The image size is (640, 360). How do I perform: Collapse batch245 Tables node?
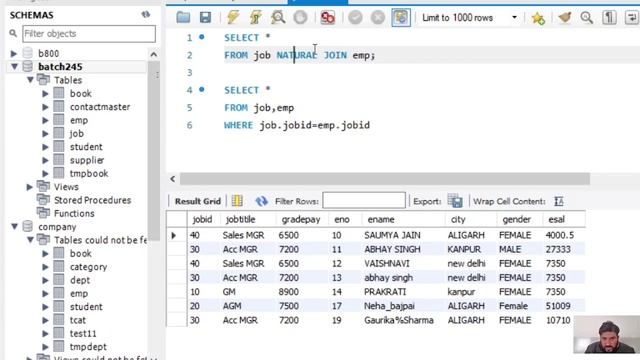tap(30, 80)
